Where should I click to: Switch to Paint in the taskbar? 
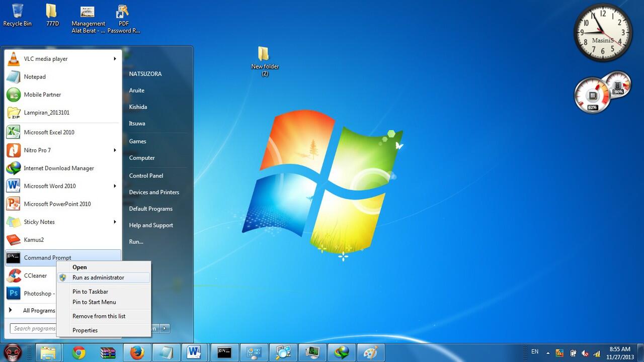point(370,353)
